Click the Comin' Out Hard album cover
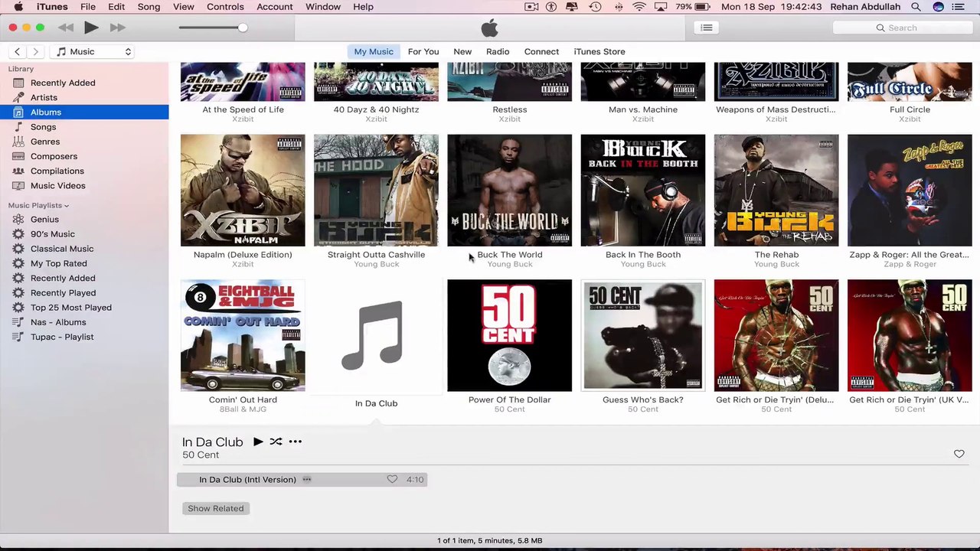 pyautogui.click(x=243, y=335)
